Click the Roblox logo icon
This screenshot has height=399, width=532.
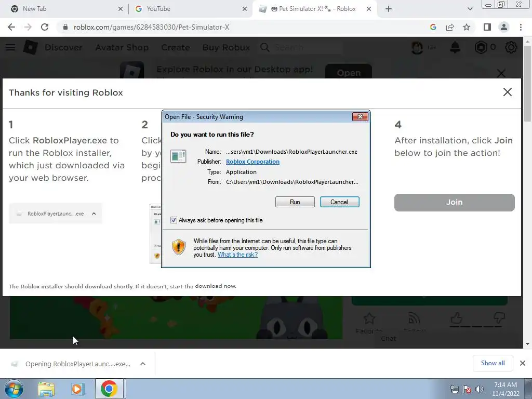30,47
